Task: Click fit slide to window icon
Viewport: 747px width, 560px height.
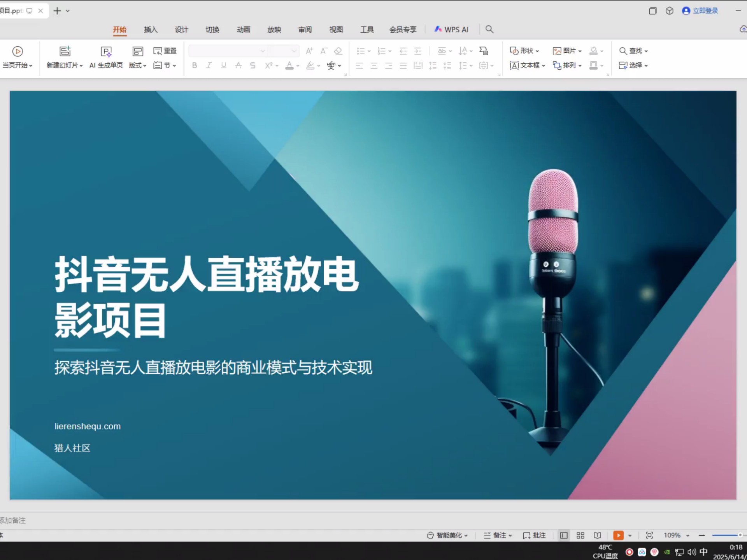Action: 649,535
